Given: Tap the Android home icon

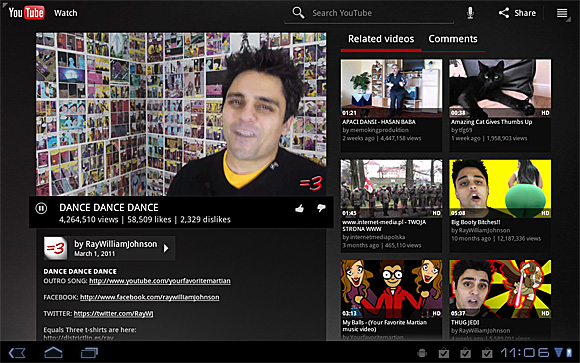Looking at the screenshot, I should [x=53, y=352].
